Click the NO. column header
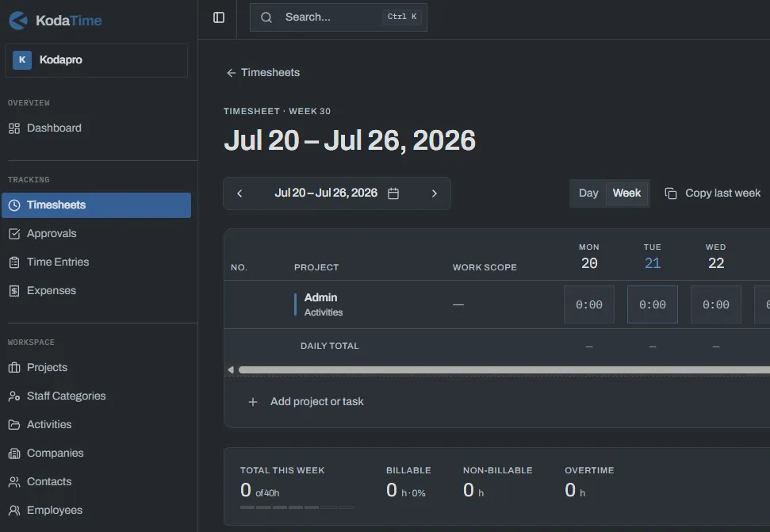Screen dimensions: 770x532 point(239,267)
